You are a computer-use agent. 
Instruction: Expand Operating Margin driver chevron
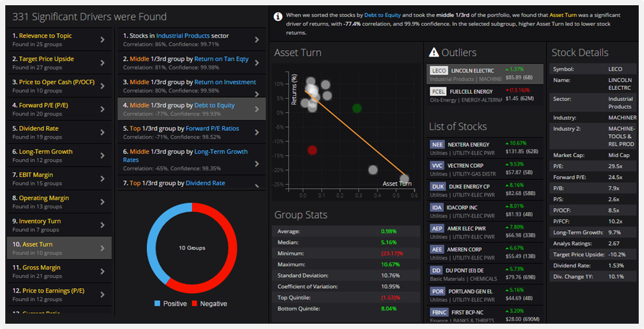(x=102, y=201)
